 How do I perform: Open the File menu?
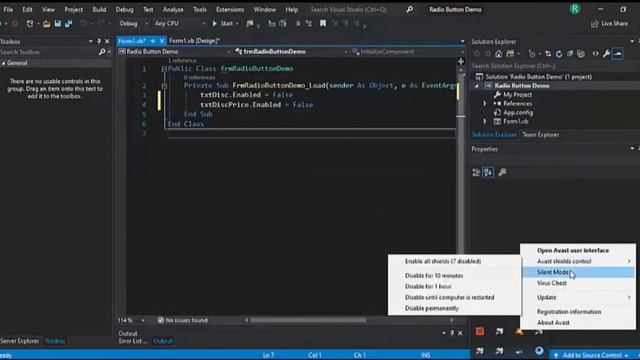click(x=8, y=9)
